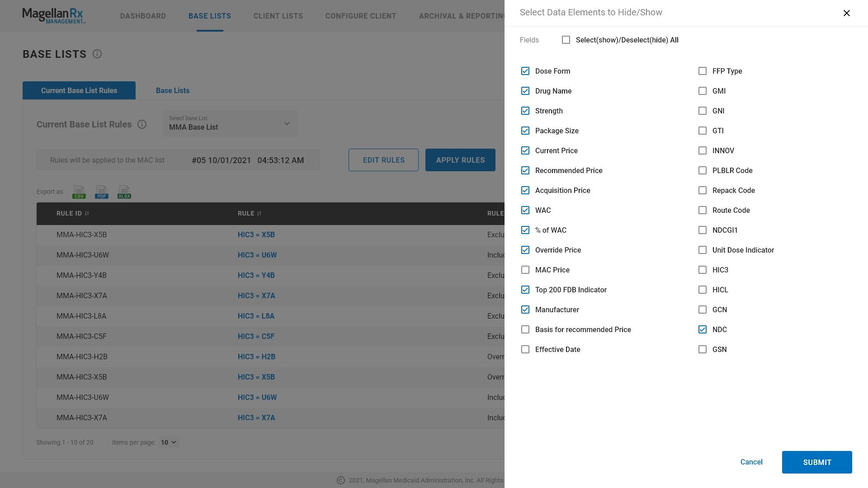The width and height of the screenshot is (868, 488).
Task: Click Cancel in the side panel
Action: [x=751, y=462]
